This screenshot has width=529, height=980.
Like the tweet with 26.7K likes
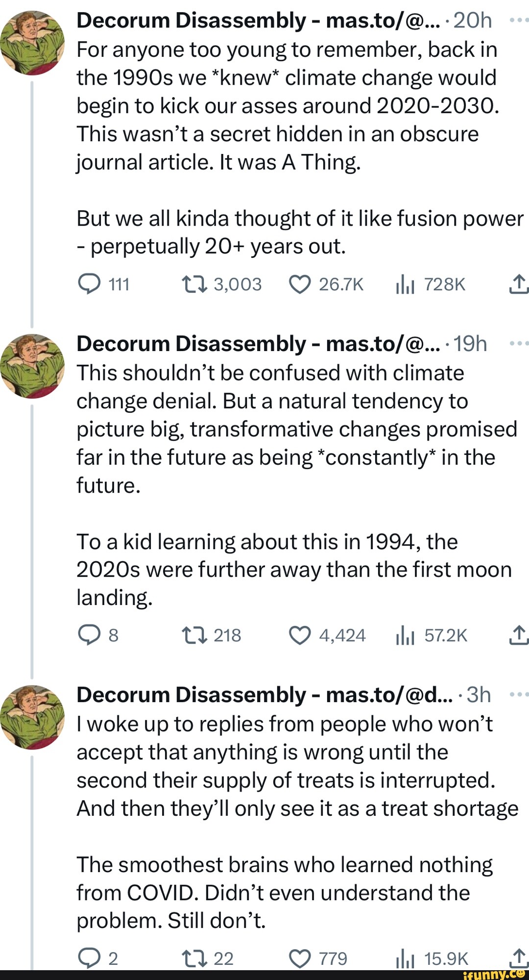(300, 284)
